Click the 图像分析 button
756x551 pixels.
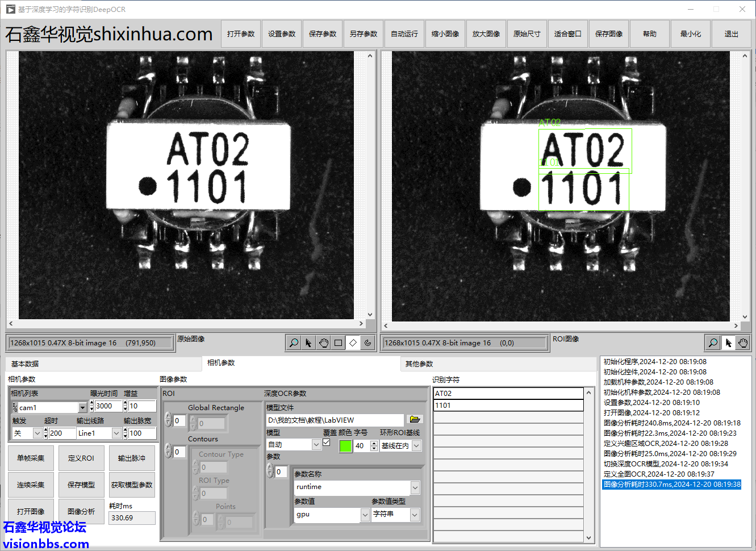click(x=81, y=511)
